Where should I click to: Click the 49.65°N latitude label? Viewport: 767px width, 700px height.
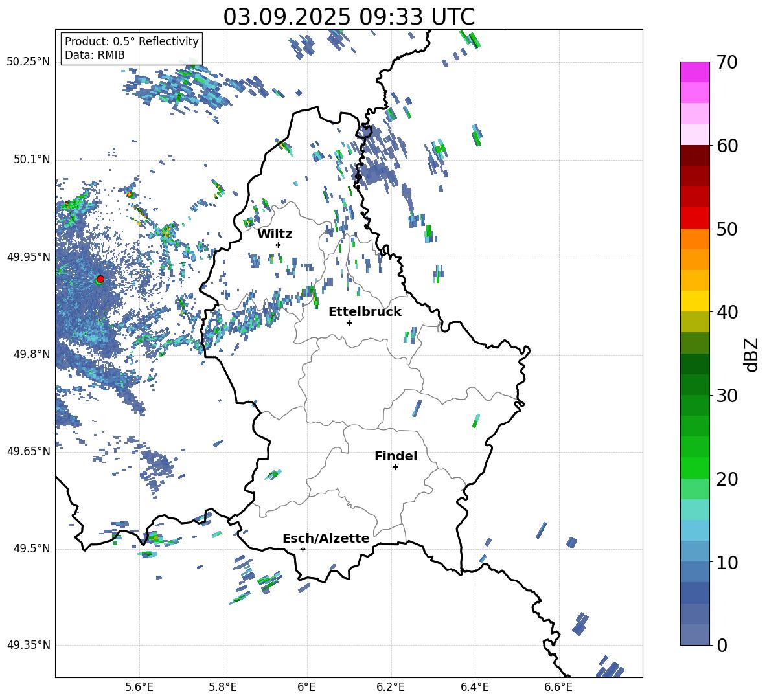[29, 451]
